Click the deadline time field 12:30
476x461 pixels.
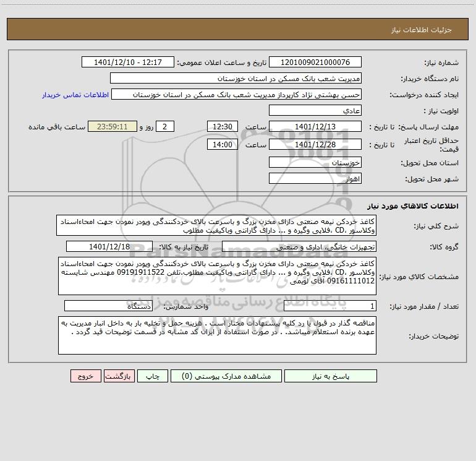point(222,126)
